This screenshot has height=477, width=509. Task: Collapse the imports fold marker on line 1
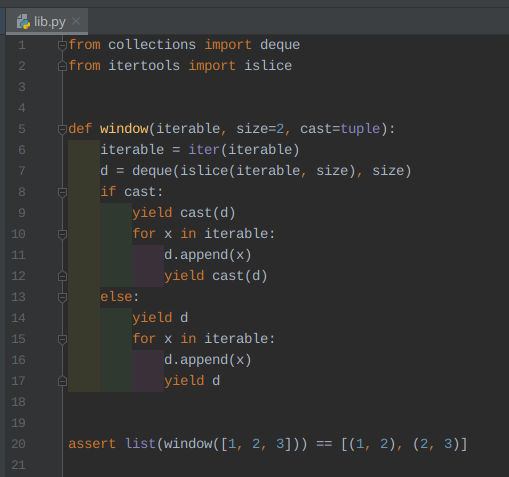[x=62, y=45]
